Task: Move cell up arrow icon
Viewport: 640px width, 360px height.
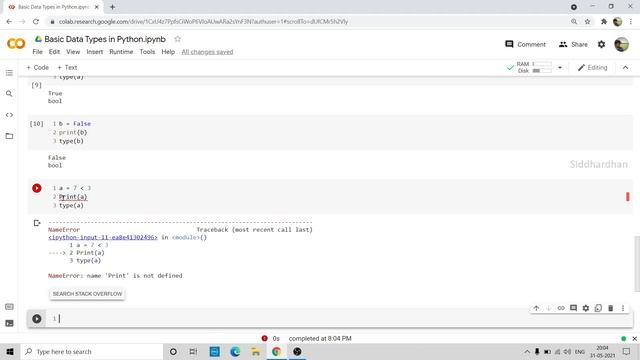Action: (536, 308)
